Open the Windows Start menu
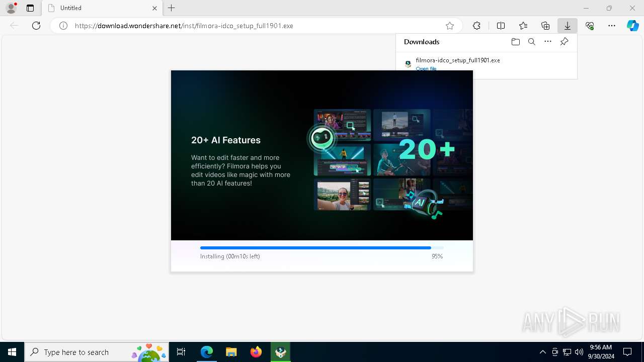The image size is (644, 362). pyautogui.click(x=12, y=352)
